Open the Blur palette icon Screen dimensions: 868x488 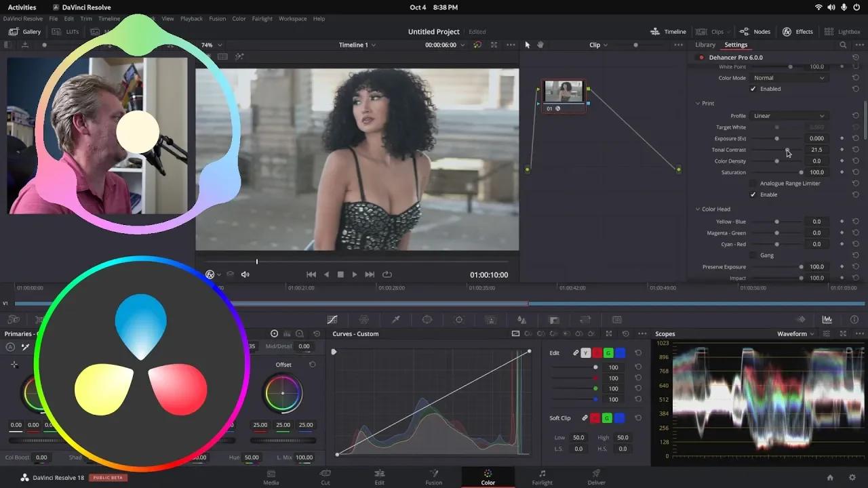click(x=522, y=319)
